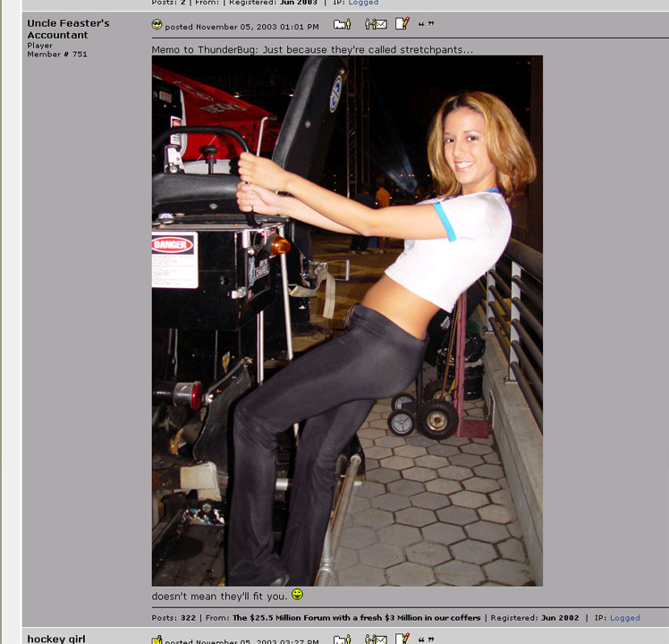Click edit icon in hockey girl's post
Viewport: 669px width, 644px height.
pyautogui.click(x=402, y=639)
